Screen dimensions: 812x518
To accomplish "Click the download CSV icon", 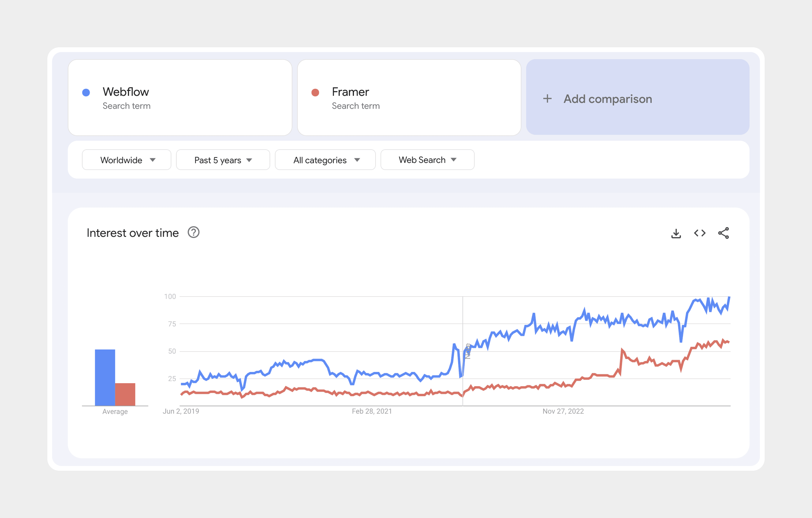I will 676,233.
